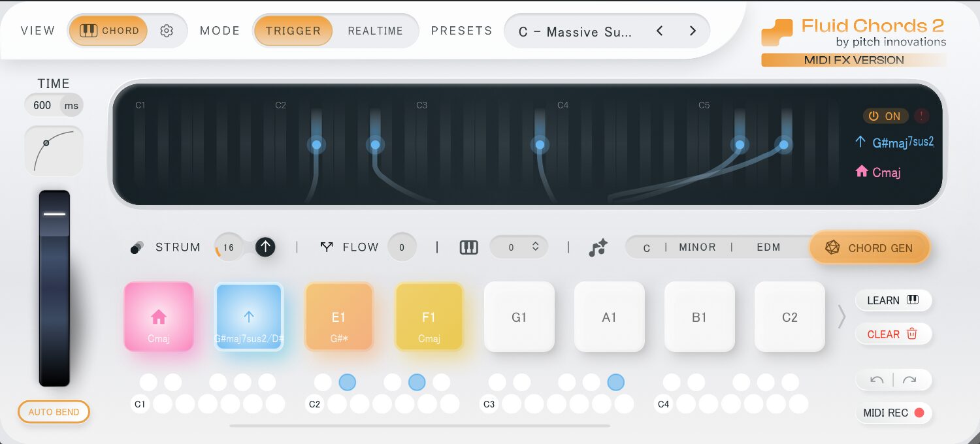Click the pitch bend slider handle
The image size is (980, 444).
[x=54, y=214]
